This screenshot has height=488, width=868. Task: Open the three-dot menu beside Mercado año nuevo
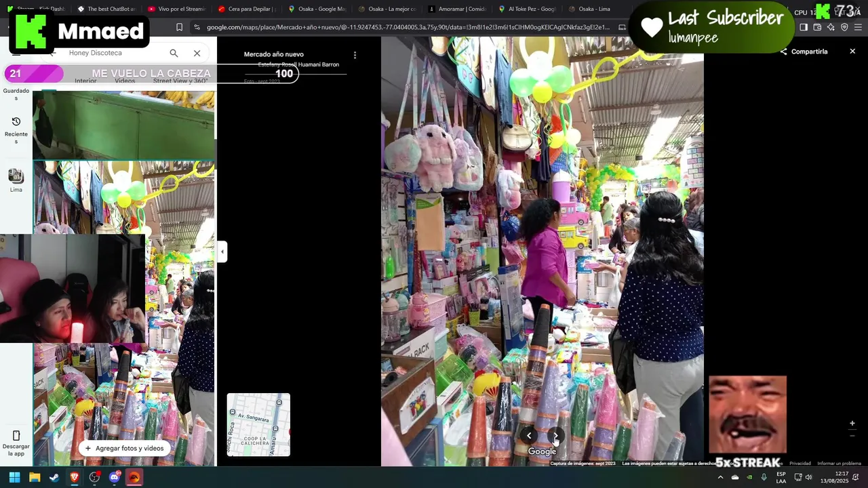tap(355, 55)
